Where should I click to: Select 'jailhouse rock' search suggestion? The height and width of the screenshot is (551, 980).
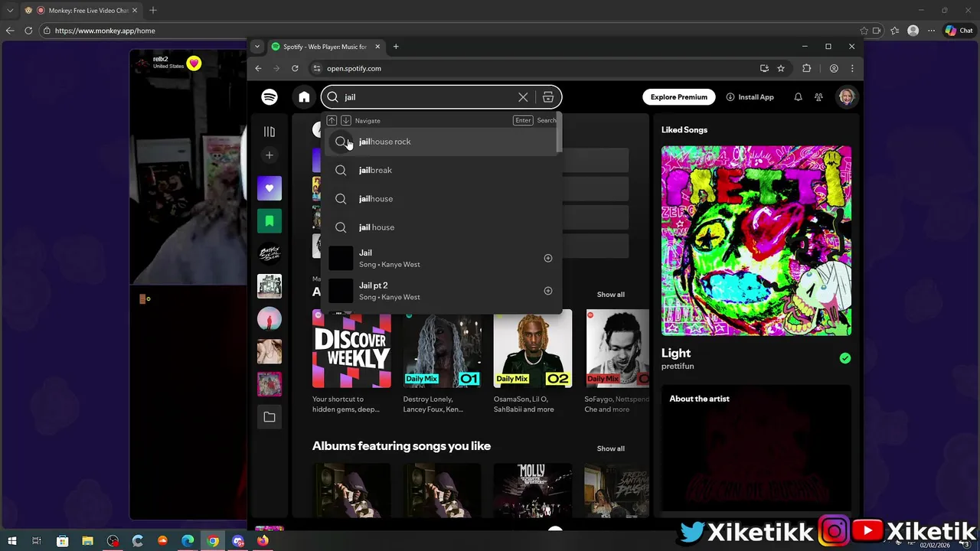pos(440,142)
